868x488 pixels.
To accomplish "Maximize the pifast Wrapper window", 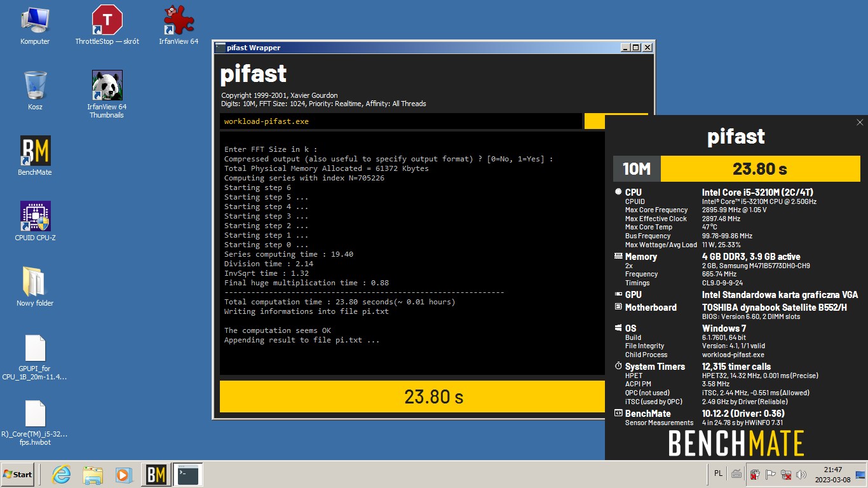I will click(636, 48).
